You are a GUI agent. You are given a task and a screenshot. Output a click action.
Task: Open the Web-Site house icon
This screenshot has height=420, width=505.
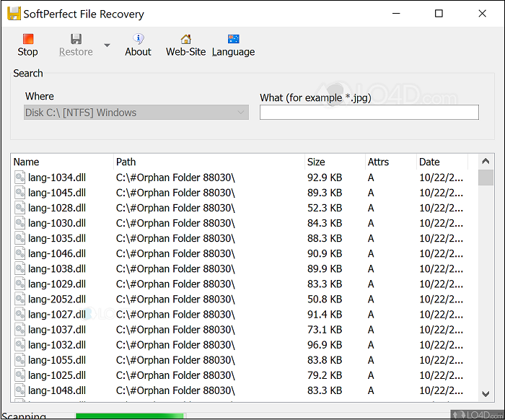[x=185, y=39]
